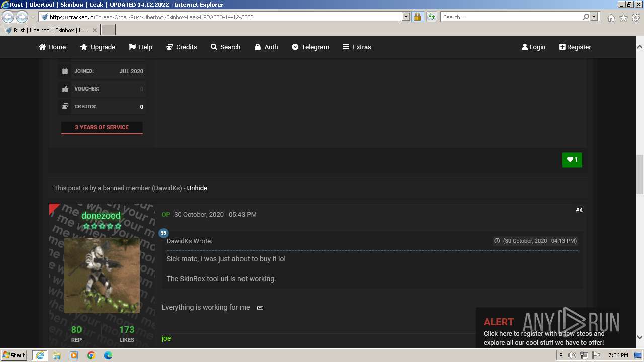Open Google Chrome from the taskbar

tap(91, 355)
